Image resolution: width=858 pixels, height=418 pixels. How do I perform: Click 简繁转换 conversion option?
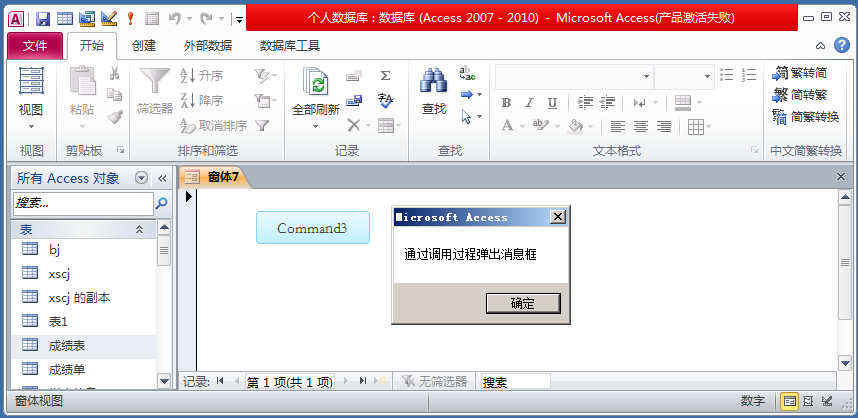pos(805,117)
